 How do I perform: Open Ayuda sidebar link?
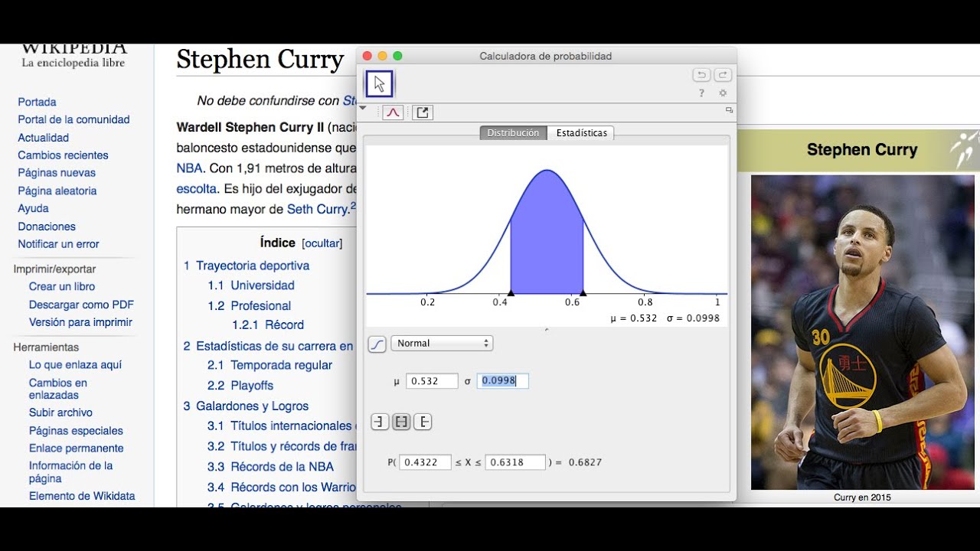[x=33, y=208]
